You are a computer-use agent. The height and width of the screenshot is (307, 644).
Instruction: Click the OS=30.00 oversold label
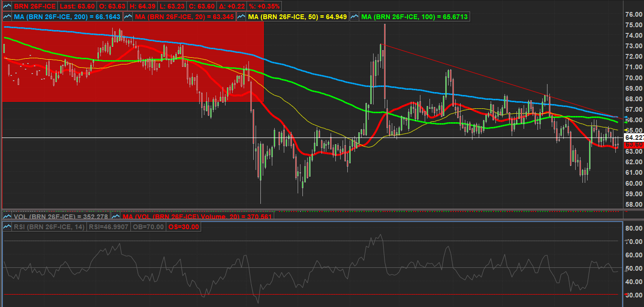183,227
